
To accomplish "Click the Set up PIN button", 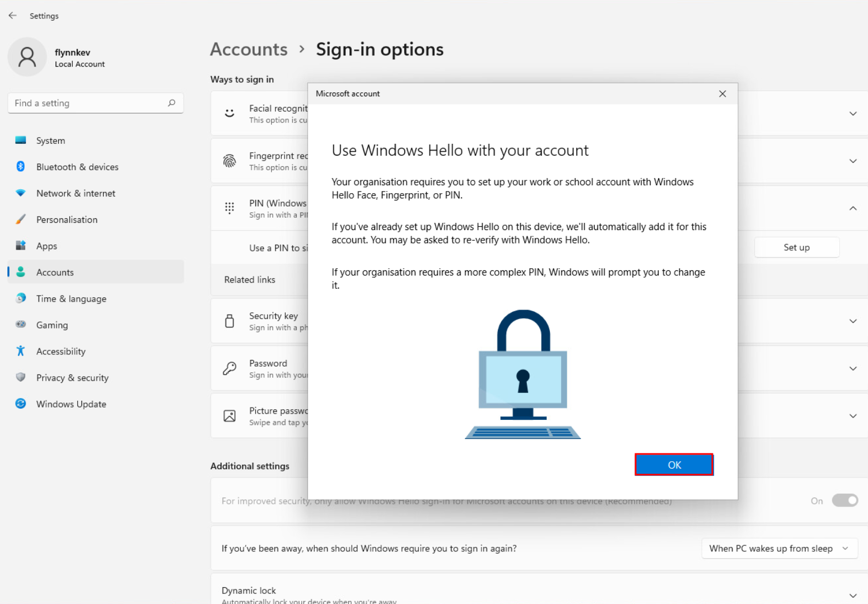I will (x=796, y=247).
